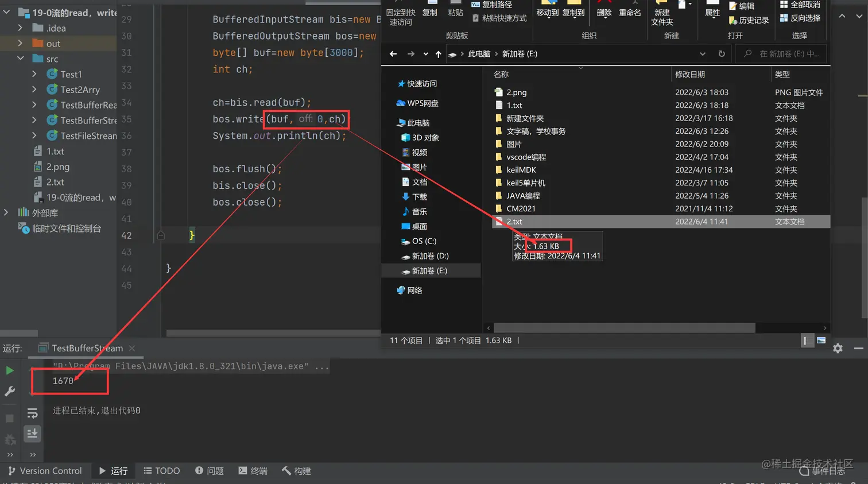
Task: Expand the .idea folder
Action: pos(21,28)
